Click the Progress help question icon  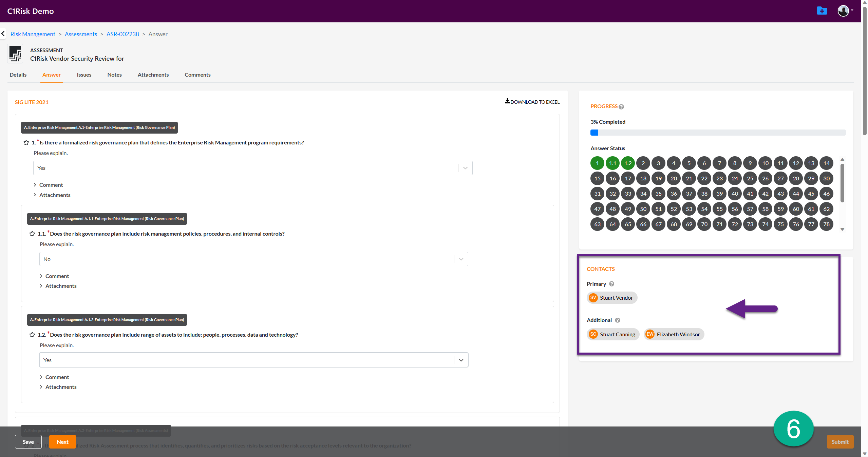[x=621, y=107]
